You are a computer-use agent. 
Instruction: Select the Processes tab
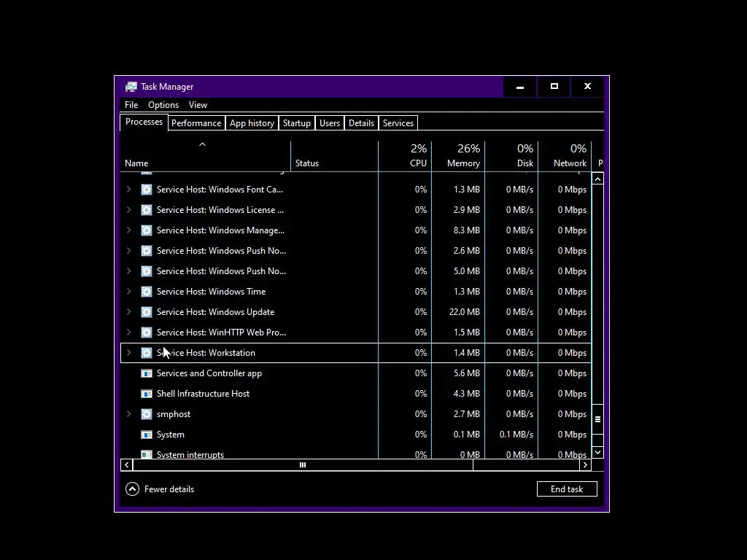[144, 122]
